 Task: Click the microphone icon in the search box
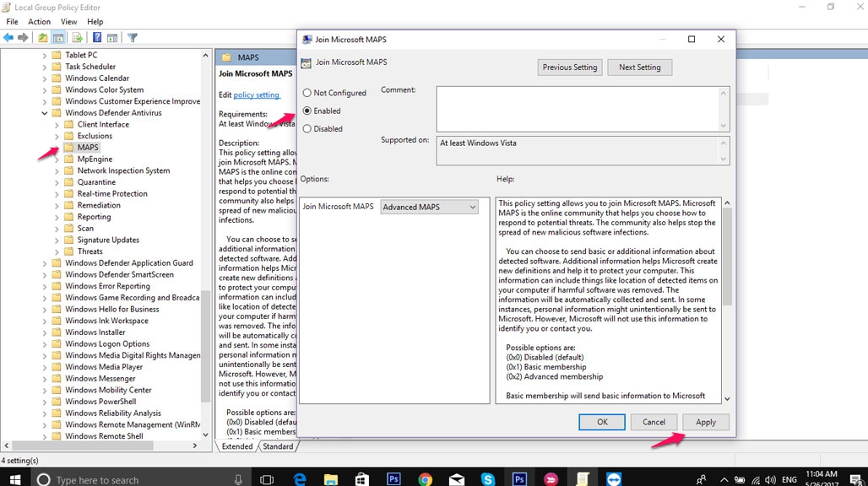tap(238, 479)
